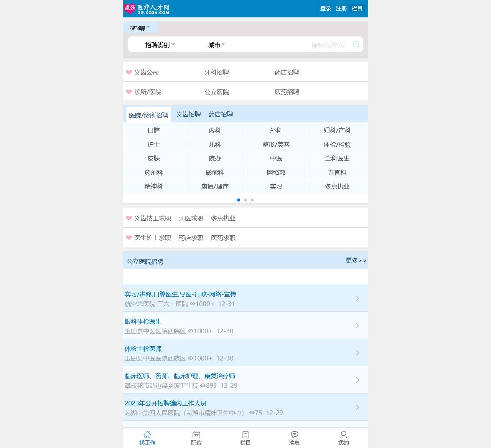Click the heart icon beside 义齿技工求职
Image resolution: width=491 pixels, height=448 pixels.
(x=129, y=218)
